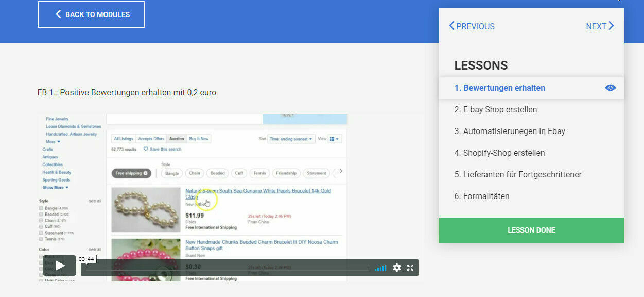Check the Beaded style checkbox

point(41,214)
